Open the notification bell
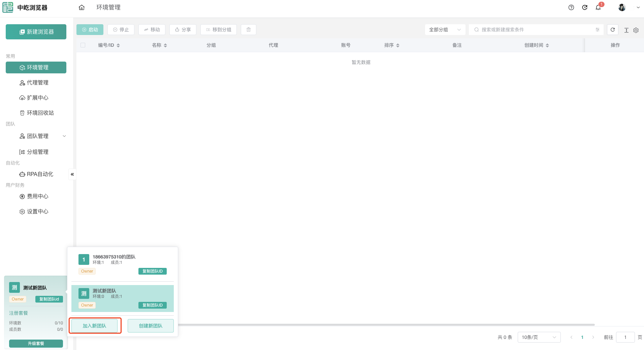Viewport: 644px width, 350px height. pos(598,7)
